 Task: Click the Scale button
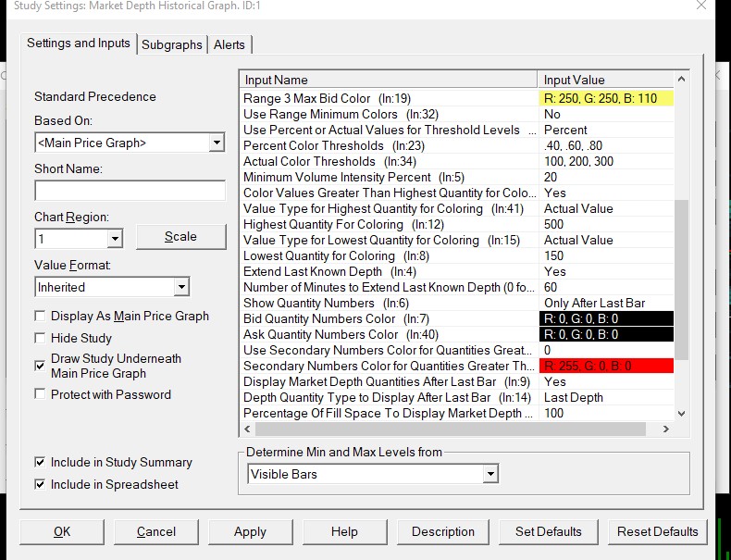[180, 236]
